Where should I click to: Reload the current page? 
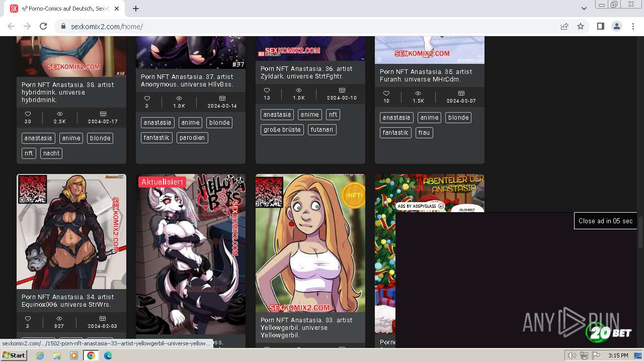pyautogui.click(x=43, y=27)
